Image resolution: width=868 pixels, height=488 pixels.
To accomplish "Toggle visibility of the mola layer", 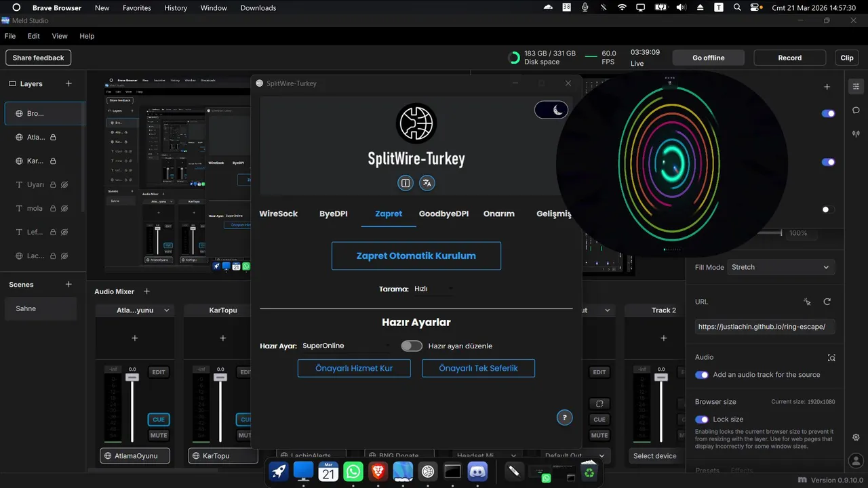I will click(64, 208).
